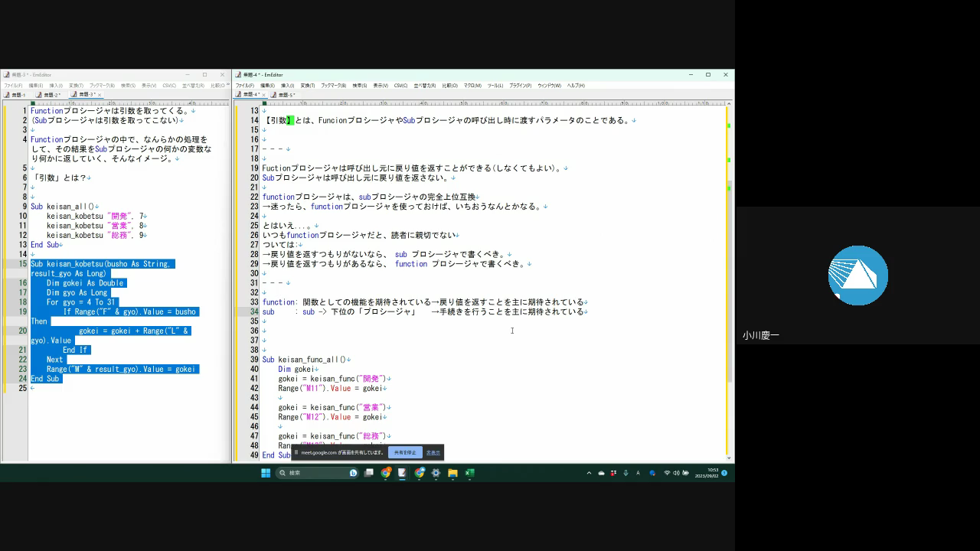Open the マクロ(M) menu in right window
This screenshot has width=980, height=551.
[x=472, y=86]
